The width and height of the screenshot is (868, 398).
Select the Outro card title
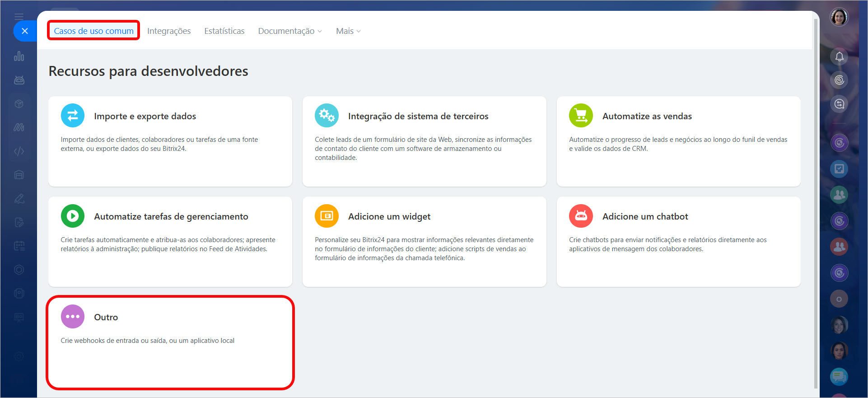click(106, 317)
